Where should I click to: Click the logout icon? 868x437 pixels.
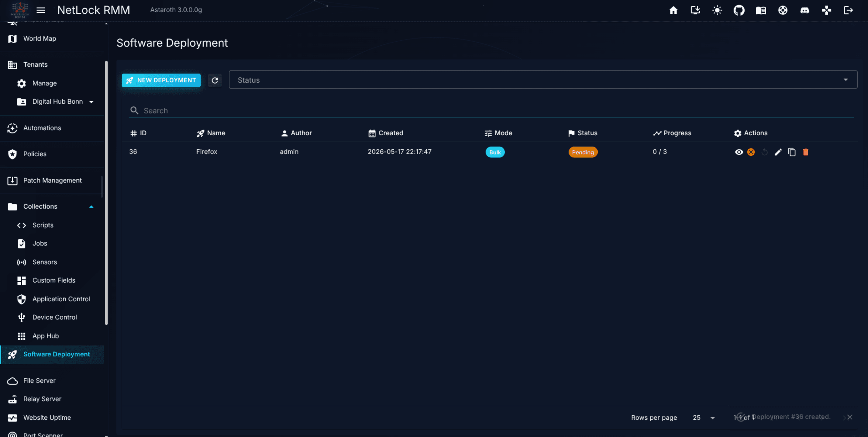pos(849,10)
